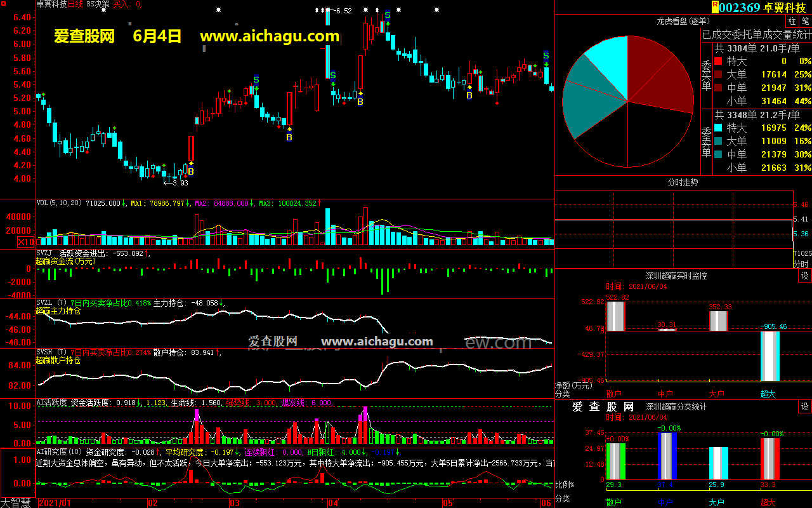This screenshot has width=812, height=508.
Task: Click the X10 volume scale box
Action: (x=26, y=241)
